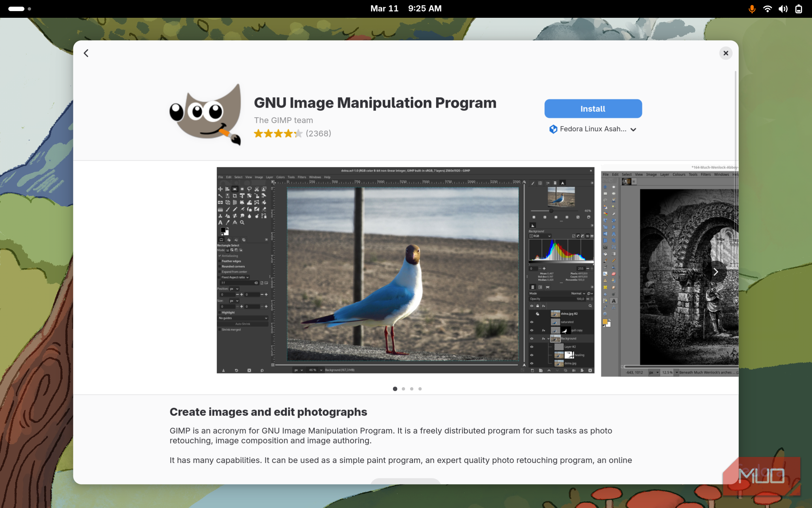The width and height of the screenshot is (812, 508).
Task: Close the GIMP details window
Action: click(725, 53)
